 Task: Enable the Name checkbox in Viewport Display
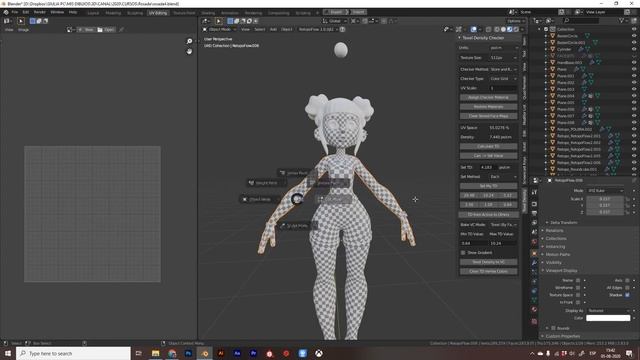pyautogui.click(x=578, y=280)
